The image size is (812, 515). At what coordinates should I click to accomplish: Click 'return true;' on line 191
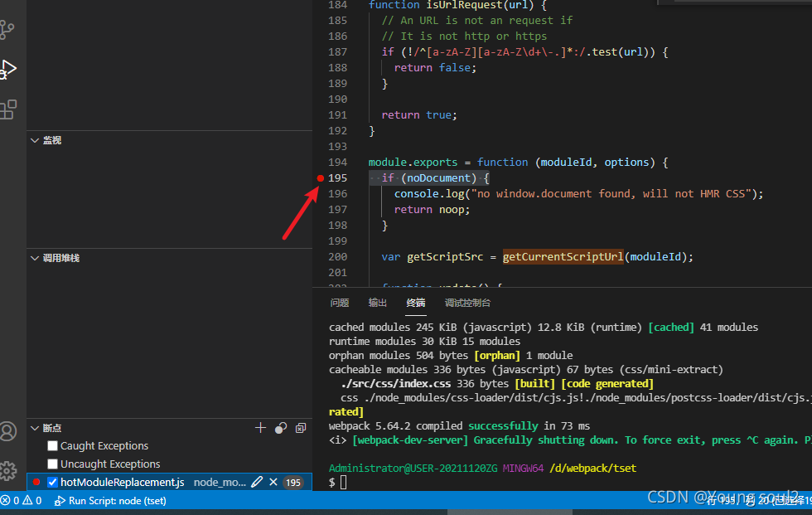pos(419,115)
